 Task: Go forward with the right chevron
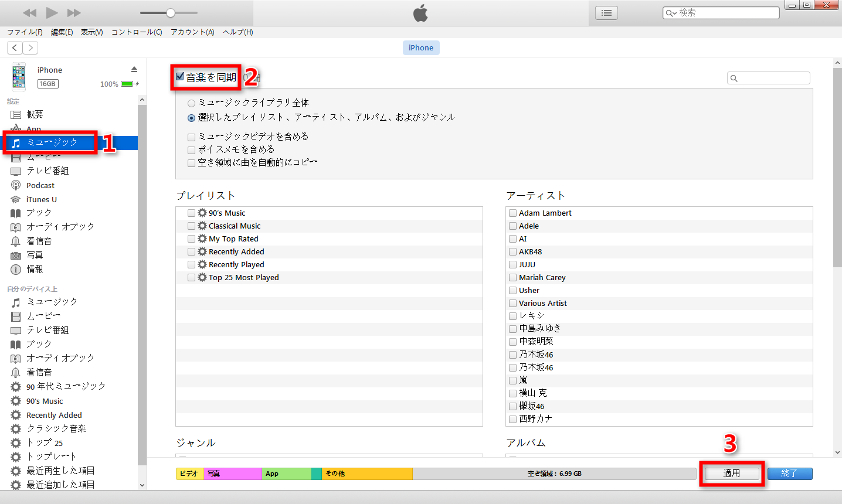30,48
